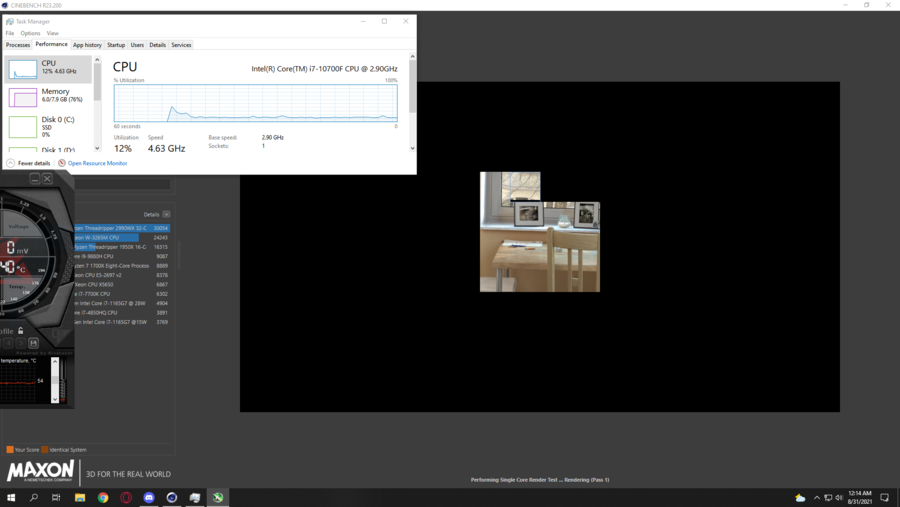The width and height of the screenshot is (900, 507).
Task: Open the Opera browser taskbar icon
Action: (x=126, y=497)
